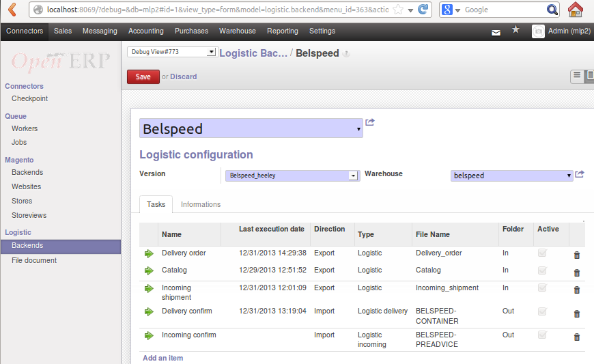Image resolution: width=594 pixels, height=364 pixels.
Task: Run the Delivery order task green arrow
Action: tap(149, 253)
